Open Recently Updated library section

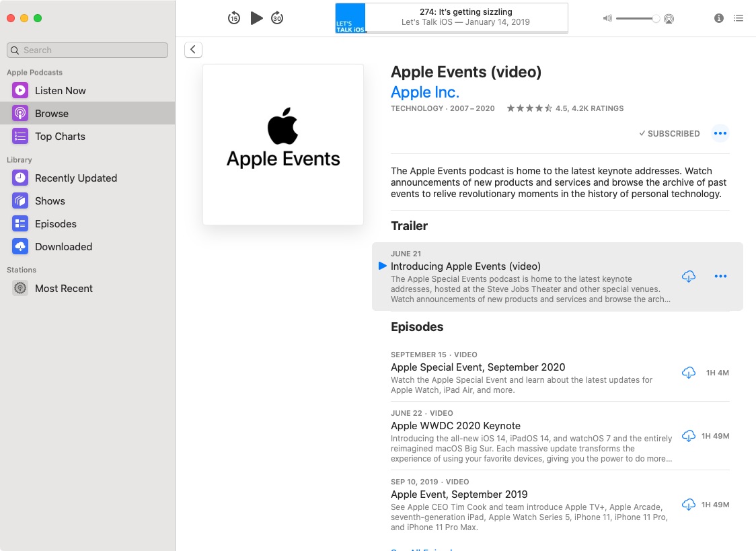coord(87,178)
